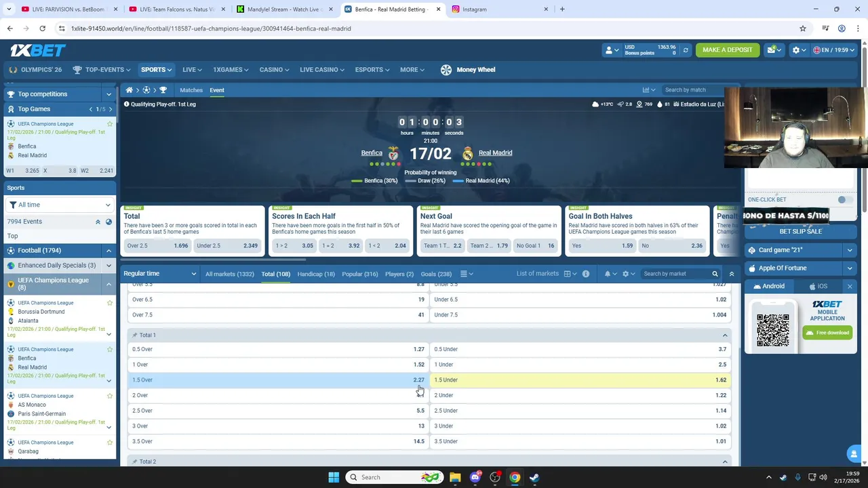Click the trophy icon in the breadcrumb
This screenshot has width=868, height=488.
point(163,90)
